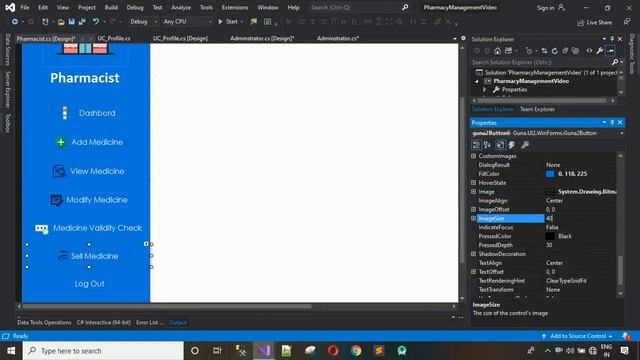The width and height of the screenshot is (640, 360).
Task: Show Properties page button in Properties
Action: pyautogui.click(x=500, y=145)
